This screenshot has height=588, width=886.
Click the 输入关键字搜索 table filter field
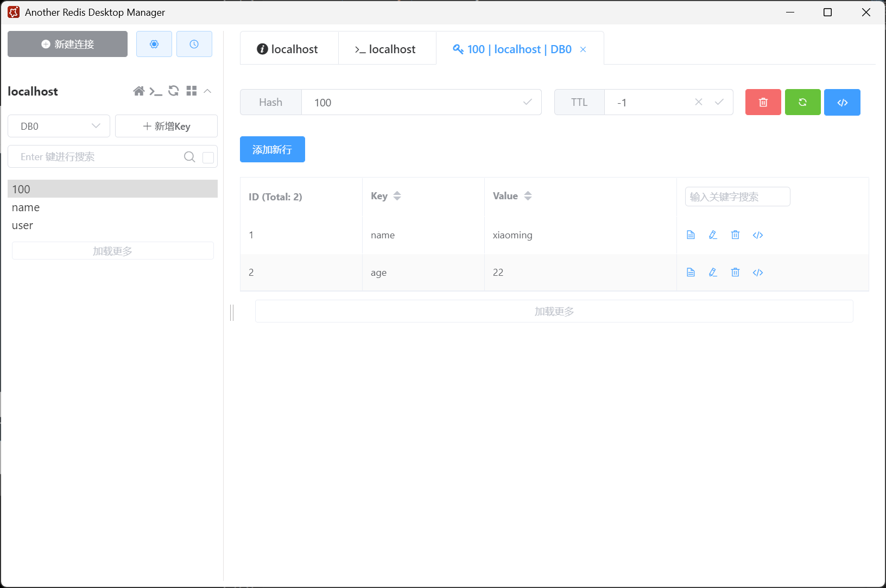pyautogui.click(x=737, y=197)
